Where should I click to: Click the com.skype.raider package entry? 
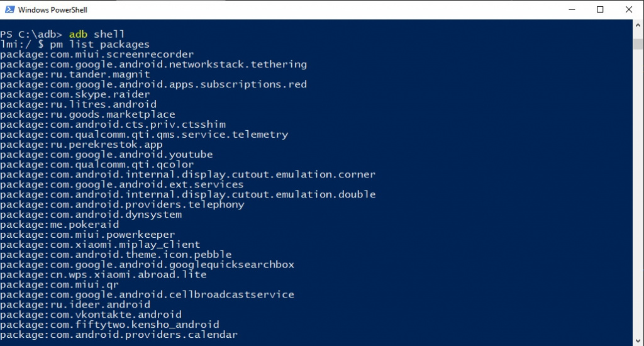click(x=75, y=94)
